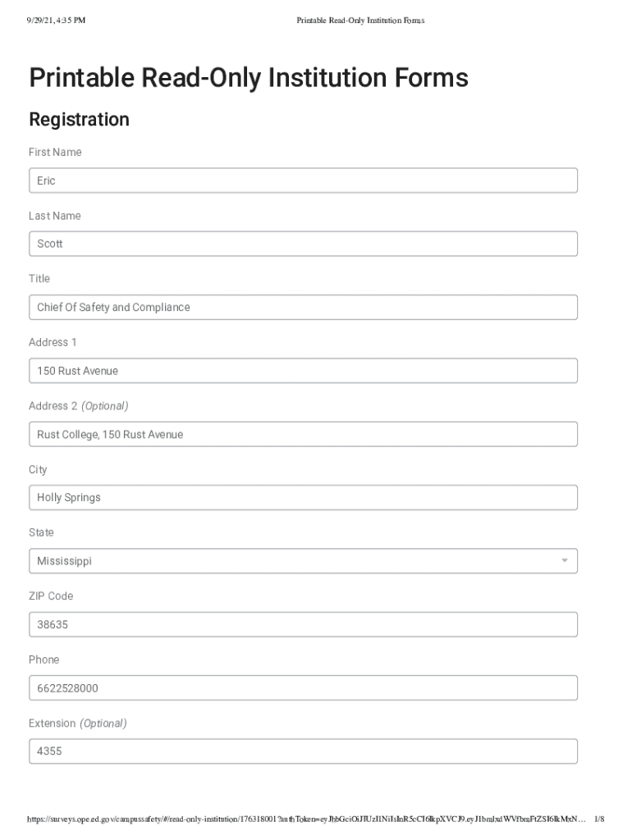The image size is (632, 840).
Task: Click the Extension field containing 4355
Action: 303,751
